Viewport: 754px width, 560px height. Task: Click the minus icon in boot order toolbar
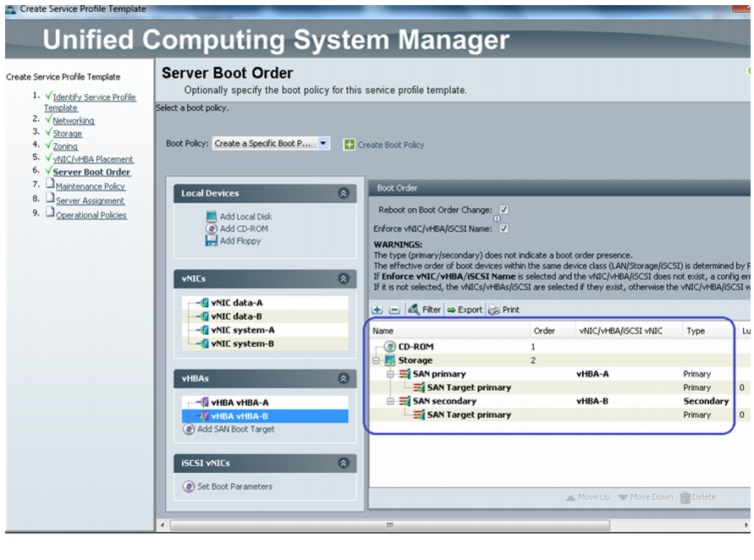tap(394, 310)
